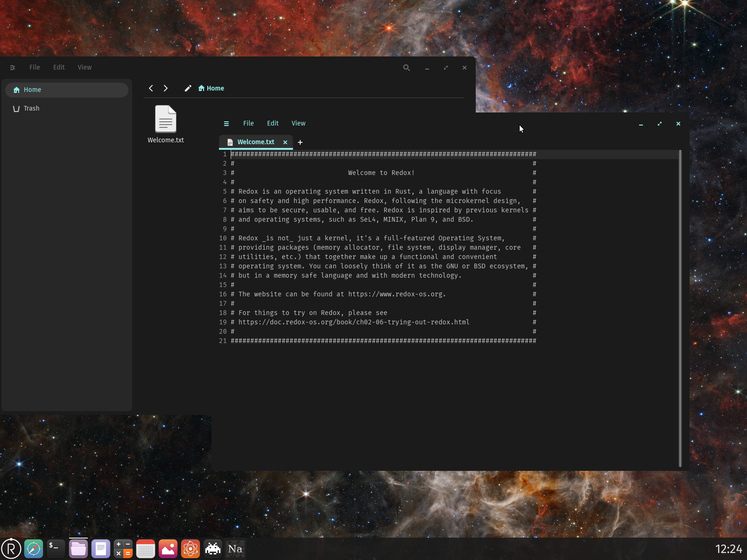Open the file manager taskbar icon
Viewport: 747px width, 560px height.
point(78,549)
